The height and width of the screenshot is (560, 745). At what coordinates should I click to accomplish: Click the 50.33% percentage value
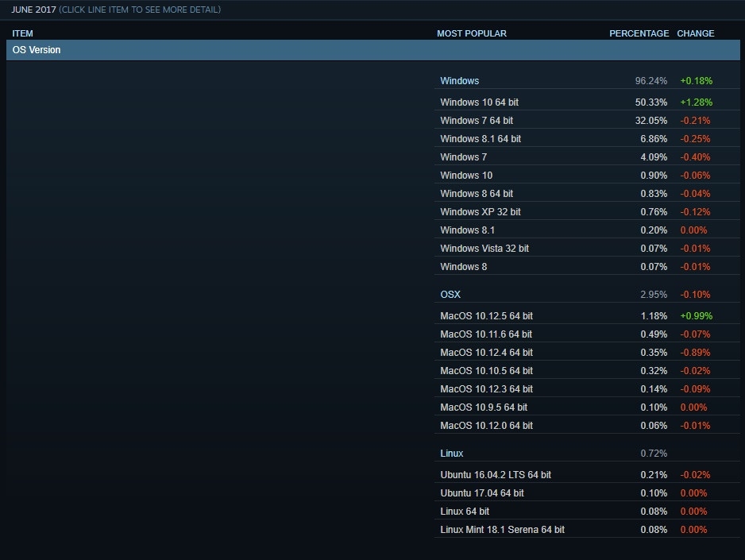pyautogui.click(x=651, y=102)
